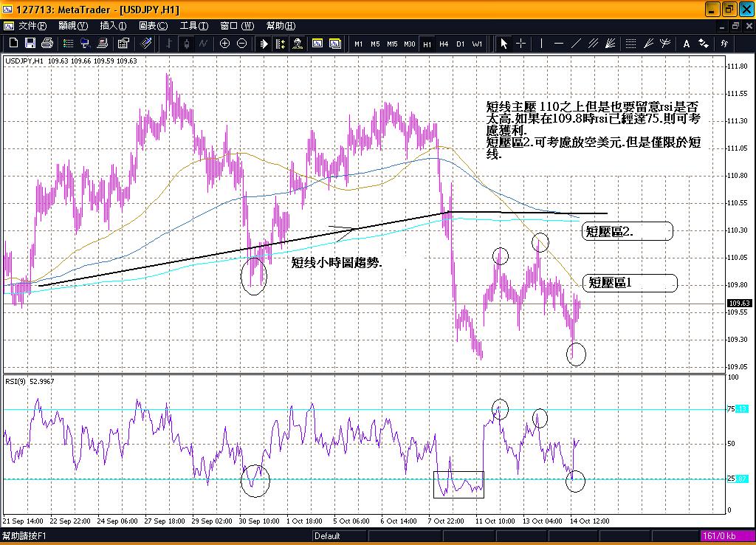Select the text label A tool

click(686, 44)
